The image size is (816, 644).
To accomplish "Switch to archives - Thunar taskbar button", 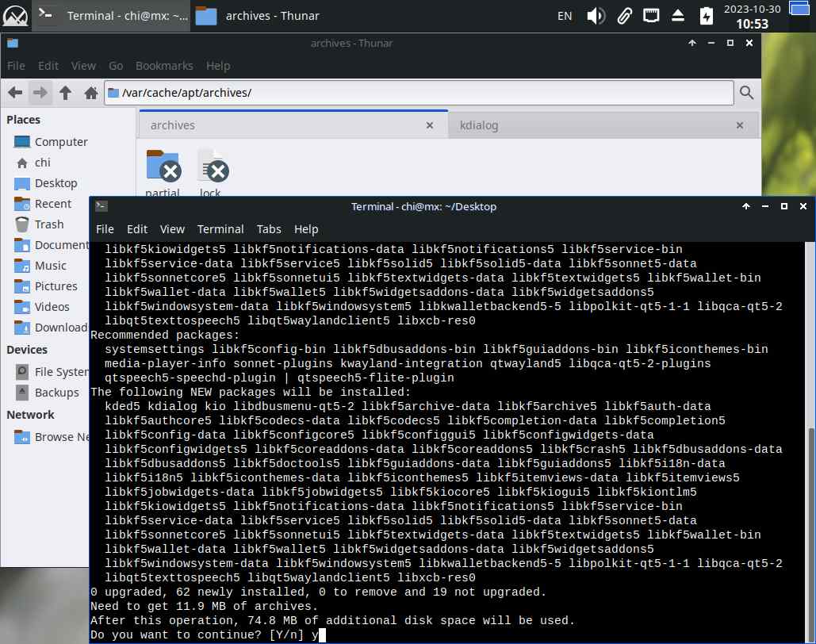I will coord(260,16).
